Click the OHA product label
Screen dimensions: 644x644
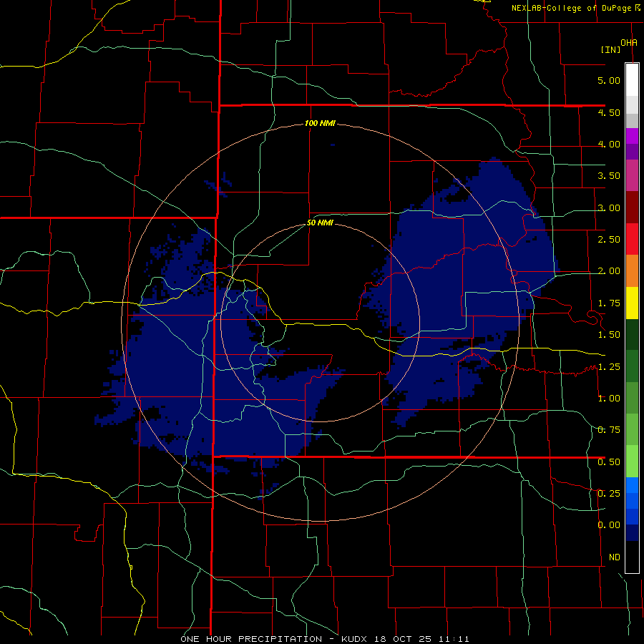pos(629,42)
